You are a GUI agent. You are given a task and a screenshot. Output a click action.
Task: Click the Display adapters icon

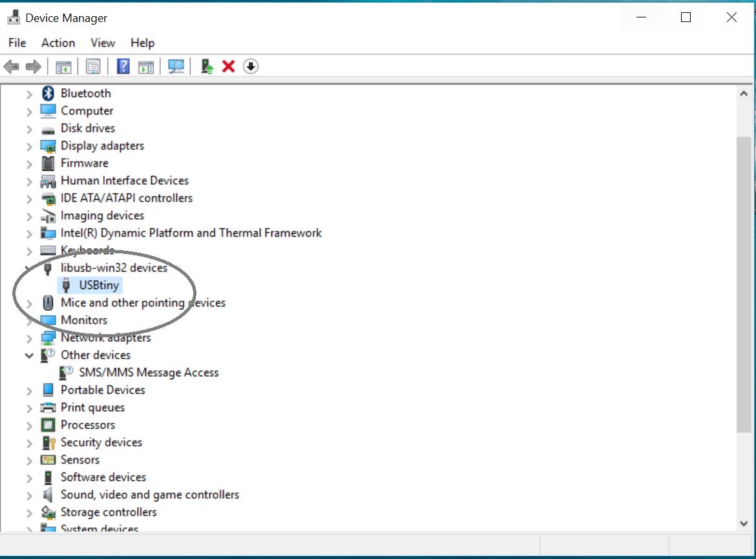[x=48, y=146]
